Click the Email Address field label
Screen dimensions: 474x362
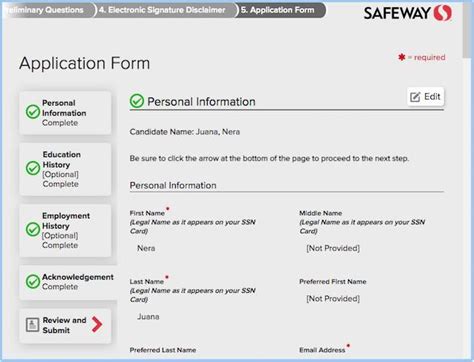coord(322,350)
